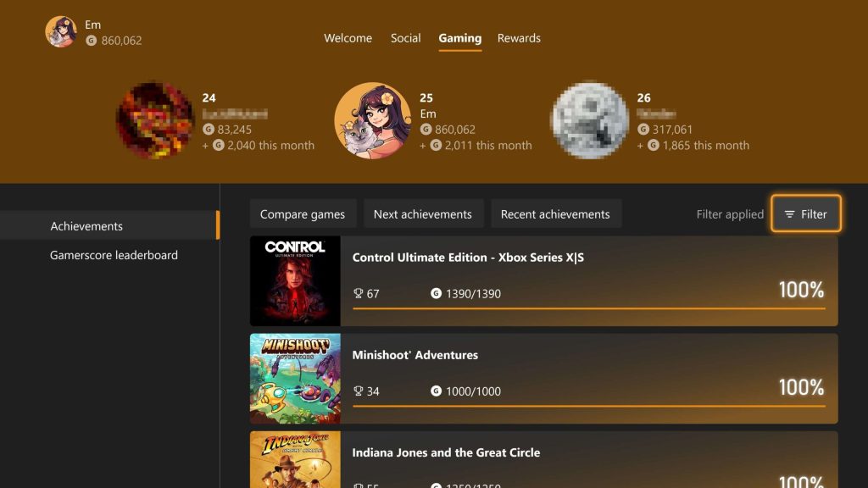
Task: Open Control Ultimate Edition - Xbox Series X|S title
Action: (468, 258)
